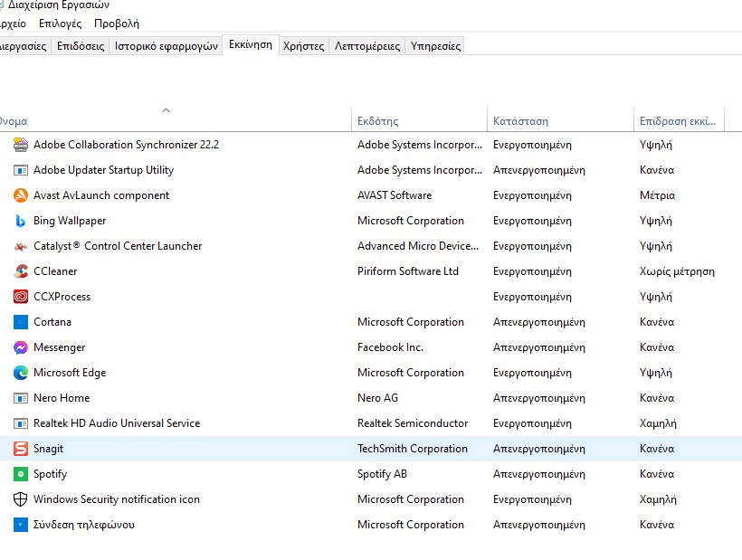742x560 pixels.
Task: Click Facebook Inc. publisher cell
Action: point(390,347)
